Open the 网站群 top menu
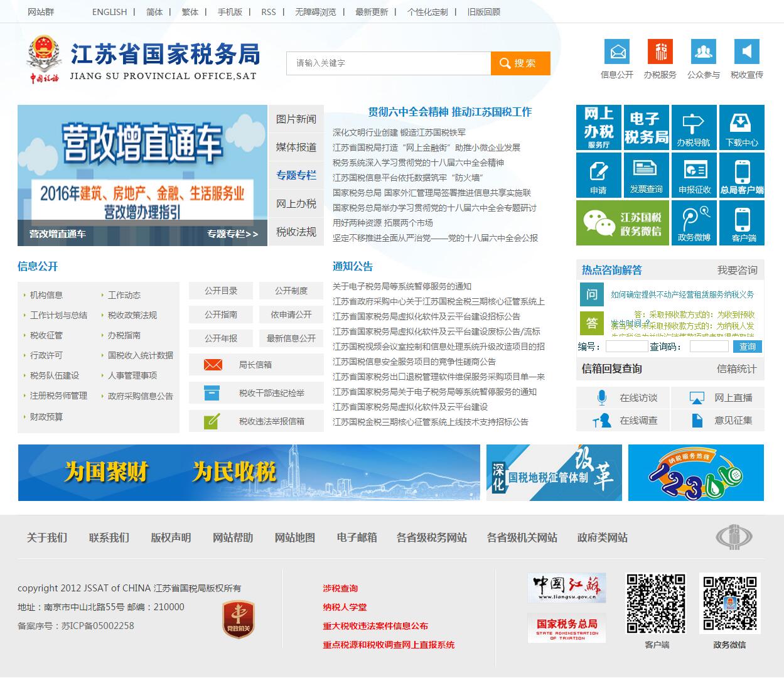 pos(41,12)
